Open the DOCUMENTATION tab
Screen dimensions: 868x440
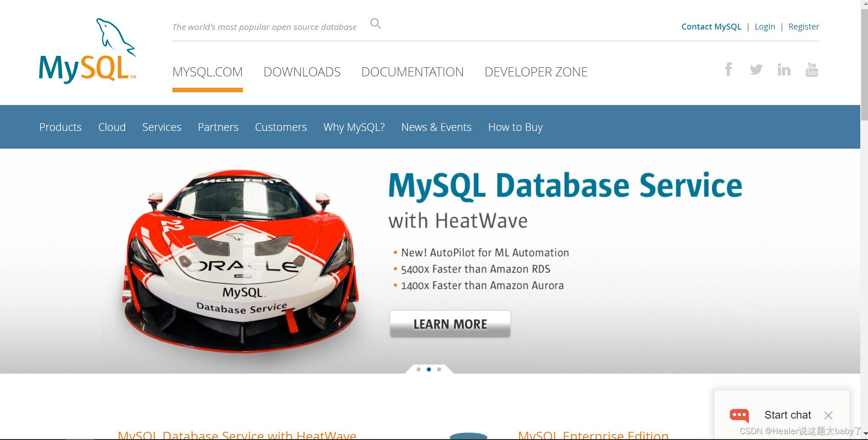coord(412,72)
